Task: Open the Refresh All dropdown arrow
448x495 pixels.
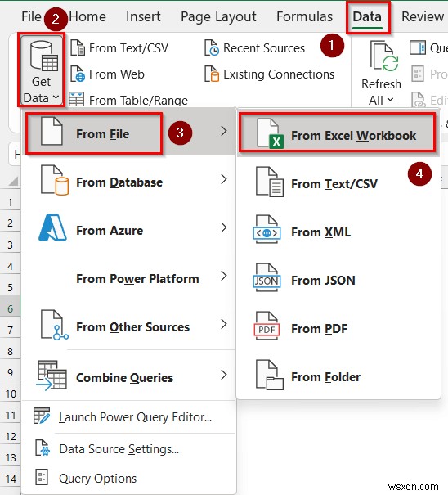Action: (390, 100)
